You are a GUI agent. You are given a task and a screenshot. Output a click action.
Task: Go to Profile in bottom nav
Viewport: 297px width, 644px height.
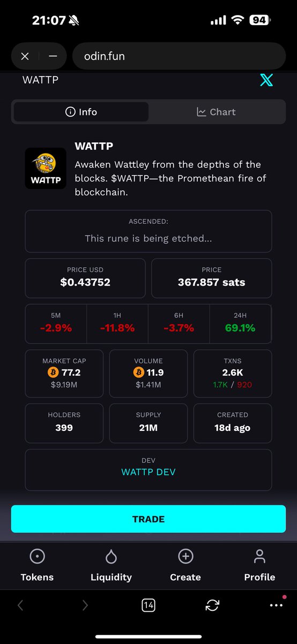point(259,566)
